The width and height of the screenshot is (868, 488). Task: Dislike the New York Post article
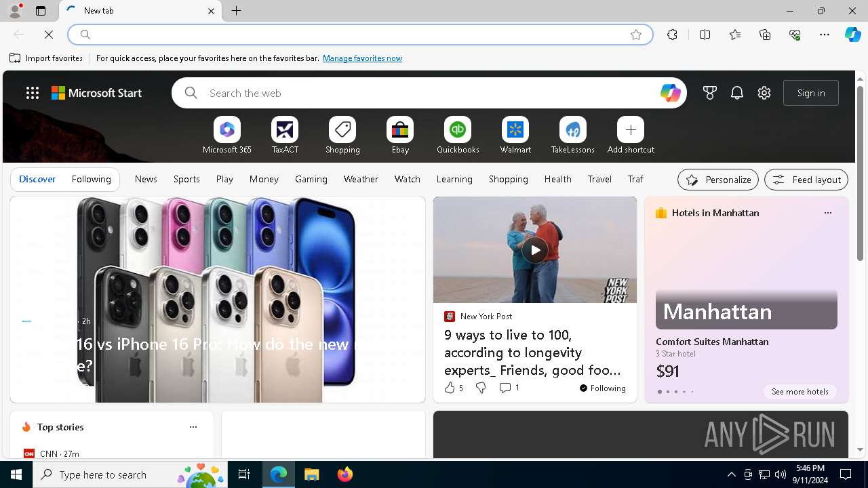point(481,388)
